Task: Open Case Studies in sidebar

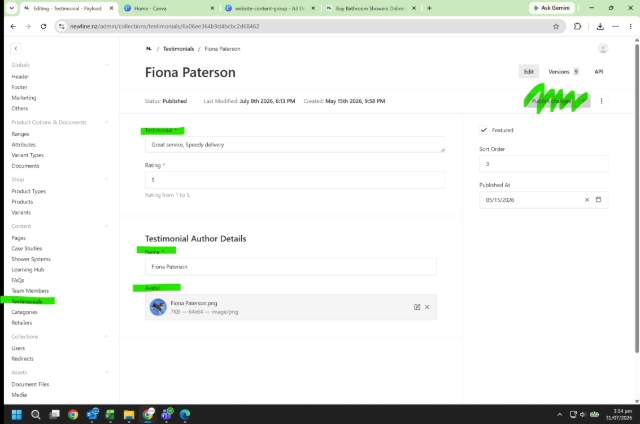Action: pyautogui.click(x=27, y=248)
